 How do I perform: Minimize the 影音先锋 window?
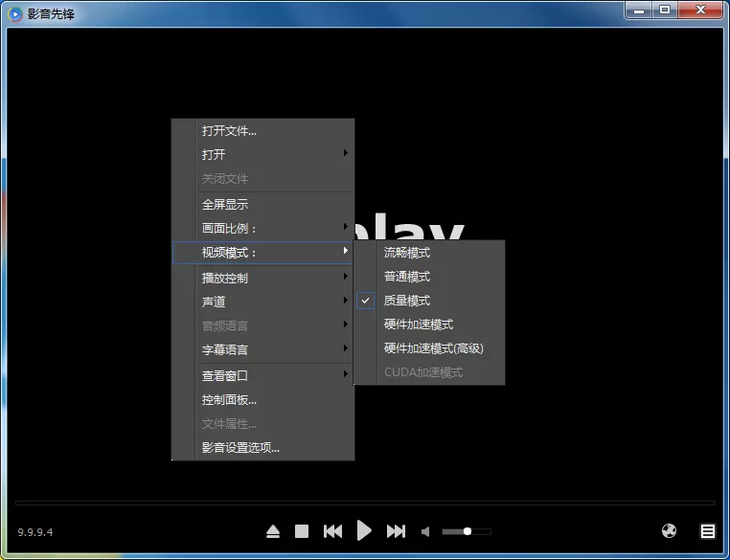(x=639, y=10)
